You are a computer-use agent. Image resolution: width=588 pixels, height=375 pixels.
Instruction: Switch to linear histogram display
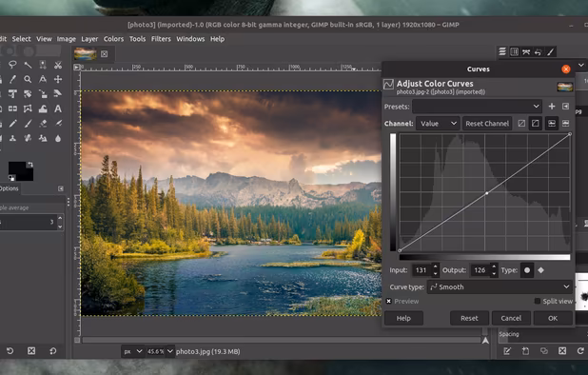tap(552, 124)
